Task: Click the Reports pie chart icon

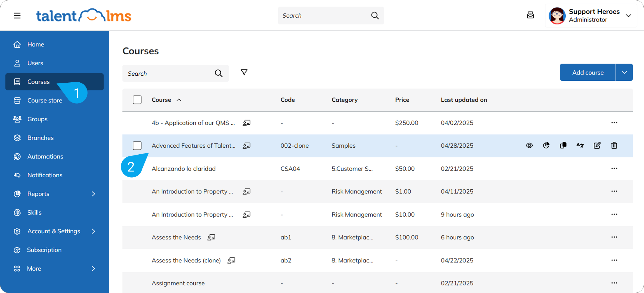Action: point(17,194)
